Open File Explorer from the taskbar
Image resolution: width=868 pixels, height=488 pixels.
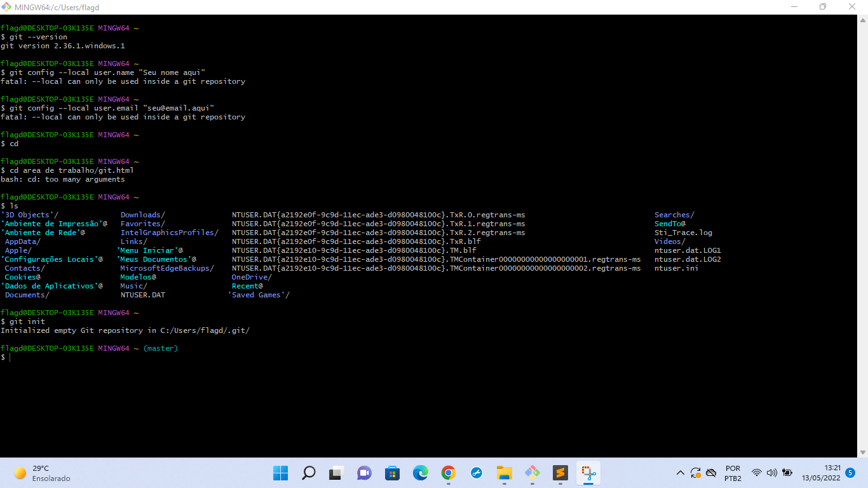click(x=504, y=473)
